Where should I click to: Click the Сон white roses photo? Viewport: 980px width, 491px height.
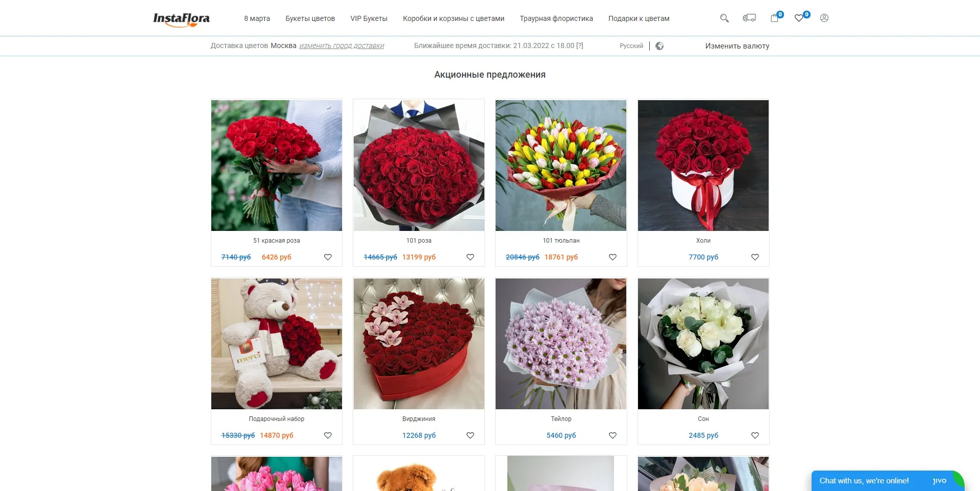703,344
